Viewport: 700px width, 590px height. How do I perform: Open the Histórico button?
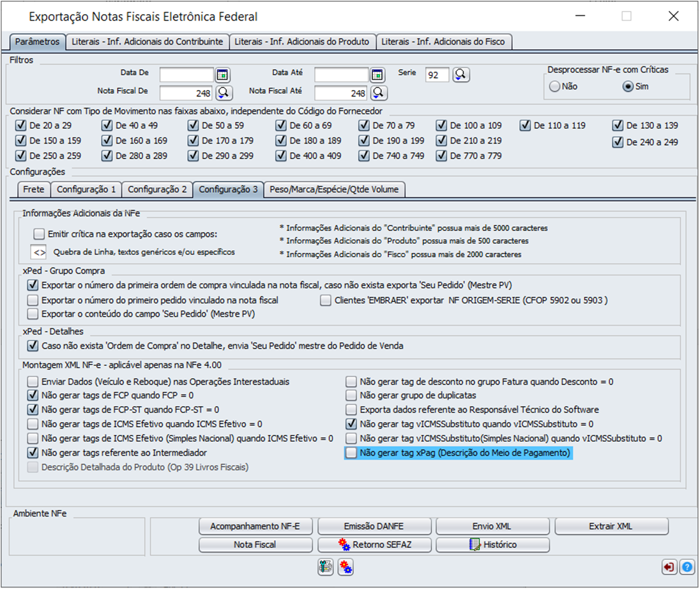click(x=492, y=545)
